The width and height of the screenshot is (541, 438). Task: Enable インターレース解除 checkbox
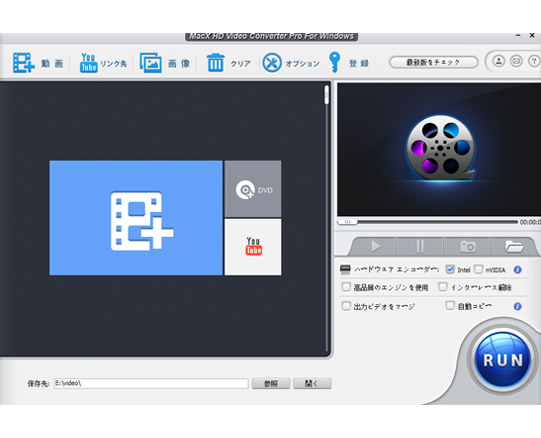(443, 287)
